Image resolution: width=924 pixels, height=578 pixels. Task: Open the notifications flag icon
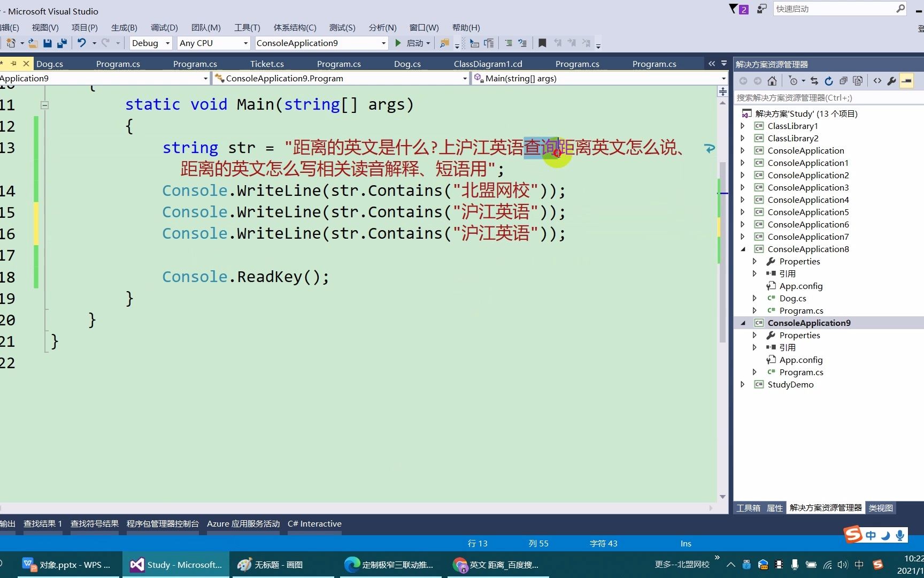pos(738,9)
